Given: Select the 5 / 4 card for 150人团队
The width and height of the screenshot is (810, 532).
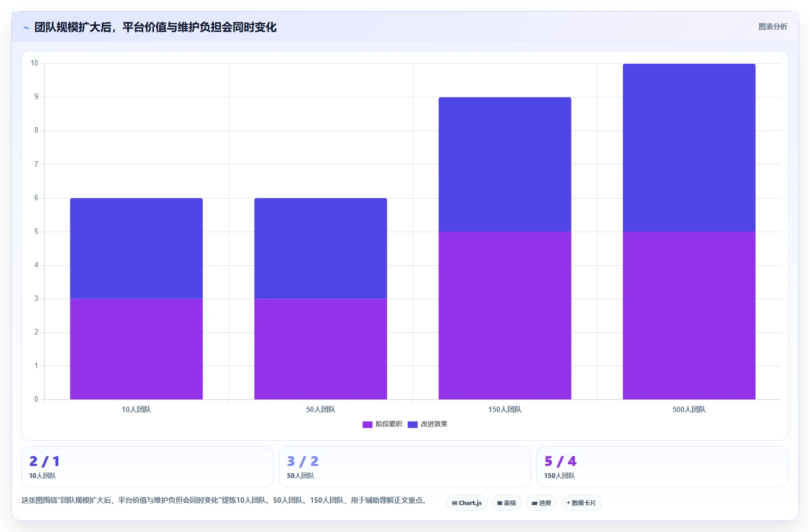Looking at the screenshot, I should [x=662, y=467].
